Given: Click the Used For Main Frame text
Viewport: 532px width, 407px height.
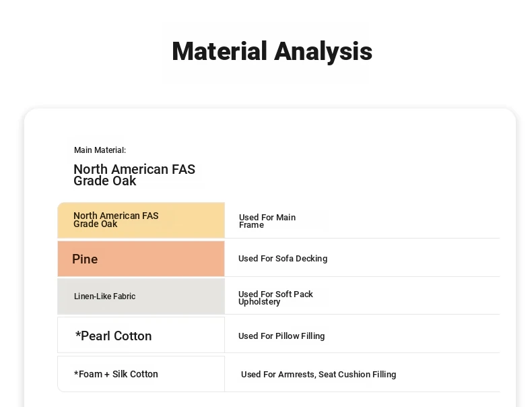Looking at the screenshot, I should coord(267,221).
